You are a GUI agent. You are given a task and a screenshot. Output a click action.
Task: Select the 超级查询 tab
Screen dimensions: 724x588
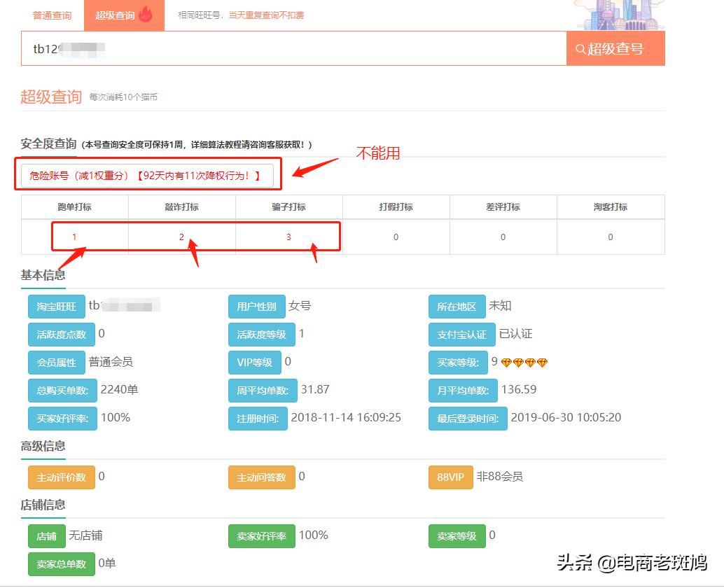click(x=119, y=14)
